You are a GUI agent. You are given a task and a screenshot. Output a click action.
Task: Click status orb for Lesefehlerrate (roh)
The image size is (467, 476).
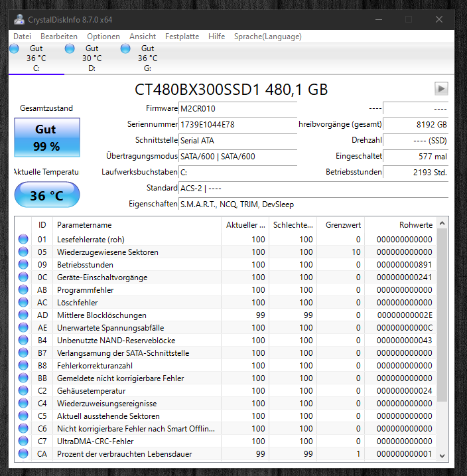[23, 239]
